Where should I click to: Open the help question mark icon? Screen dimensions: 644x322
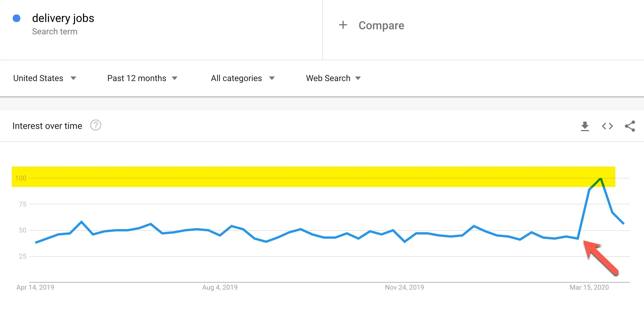click(x=96, y=125)
